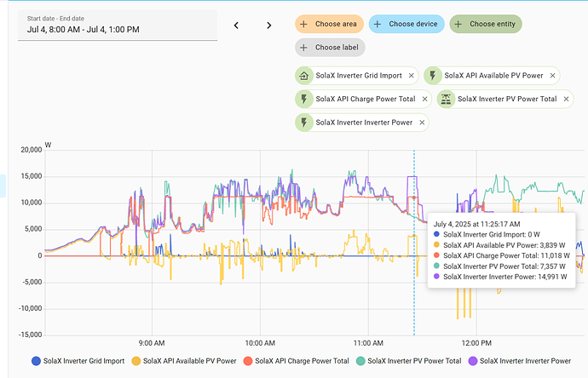This screenshot has width=588, height=378.
Task: Go to next time range arrow
Action: (x=269, y=26)
